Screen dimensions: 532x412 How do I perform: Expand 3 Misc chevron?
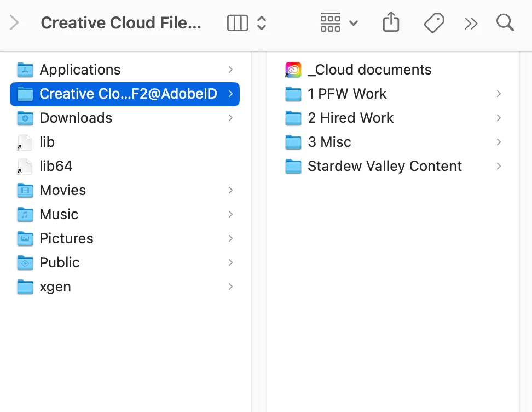pyautogui.click(x=499, y=142)
